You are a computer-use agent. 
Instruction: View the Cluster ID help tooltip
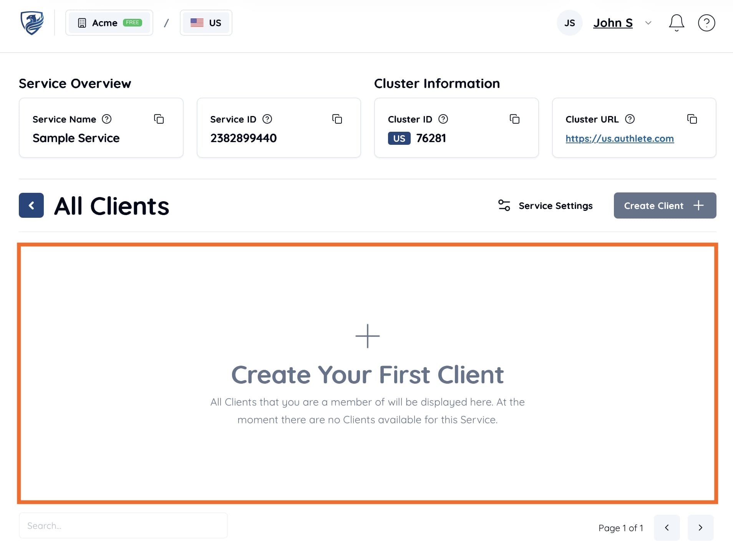[x=443, y=119]
